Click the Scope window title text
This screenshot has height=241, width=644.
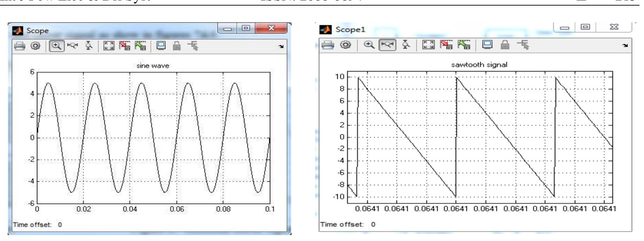pyautogui.click(x=38, y=31)
